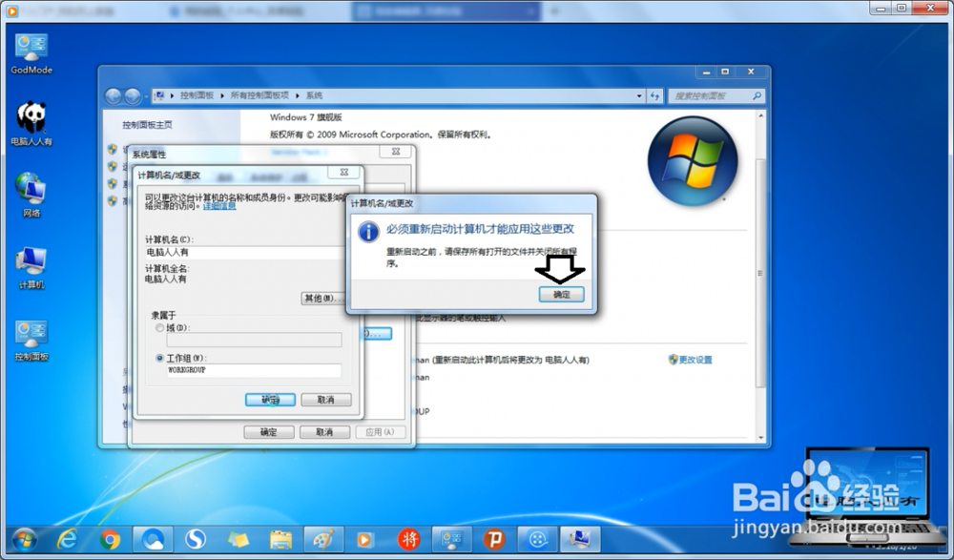Open the Control Panel taskbar icon
This screenshot has height=560, width=954.
[x=451, y=539]
